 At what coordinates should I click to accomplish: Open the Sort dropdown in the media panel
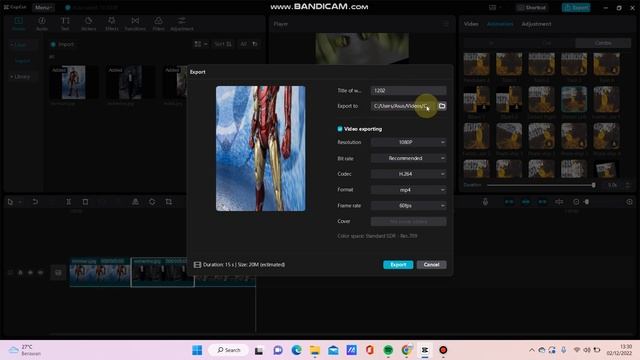223,44
